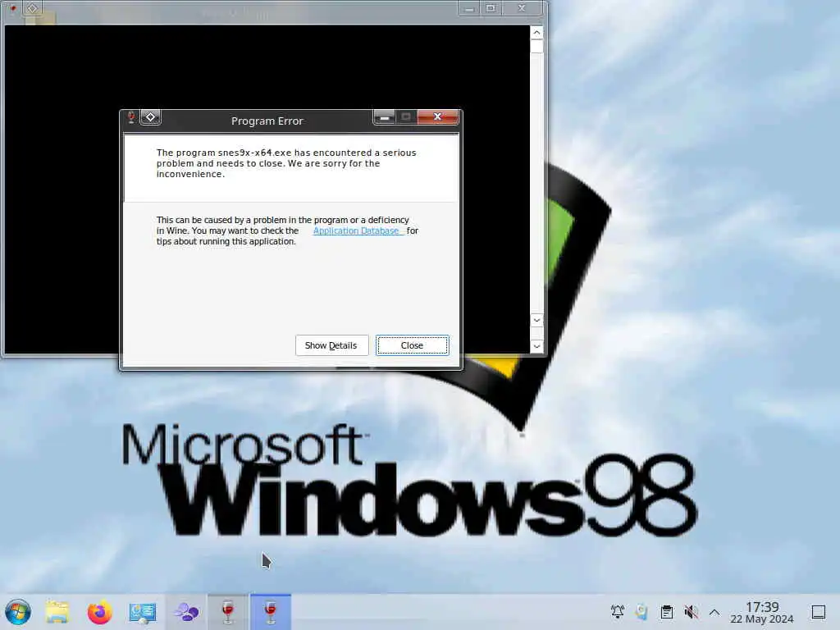Launch the file manager from the taskbar
Viewport: 840px width, 630px height.
click(57, 612)
